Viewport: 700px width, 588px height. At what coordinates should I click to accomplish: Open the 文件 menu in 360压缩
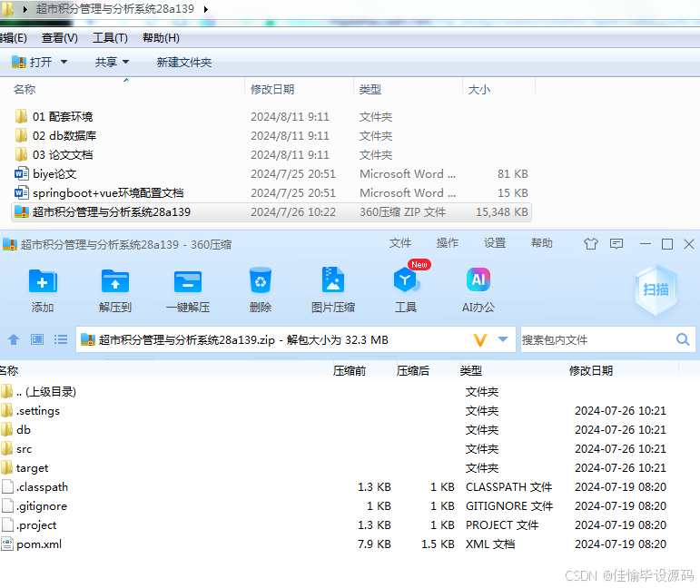[400, 243]
